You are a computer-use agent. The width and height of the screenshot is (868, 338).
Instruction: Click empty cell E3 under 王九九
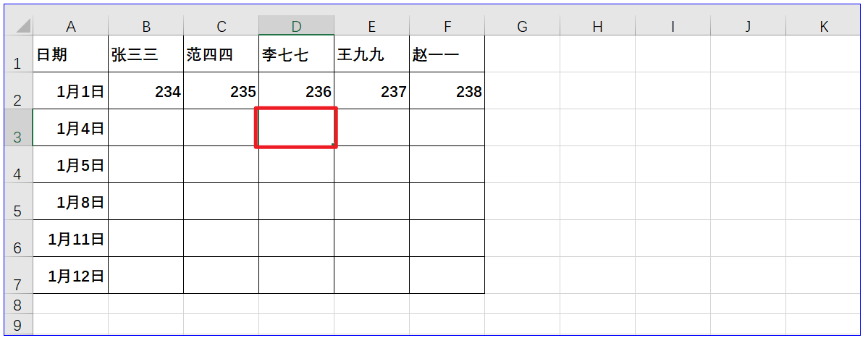[371, 128]
